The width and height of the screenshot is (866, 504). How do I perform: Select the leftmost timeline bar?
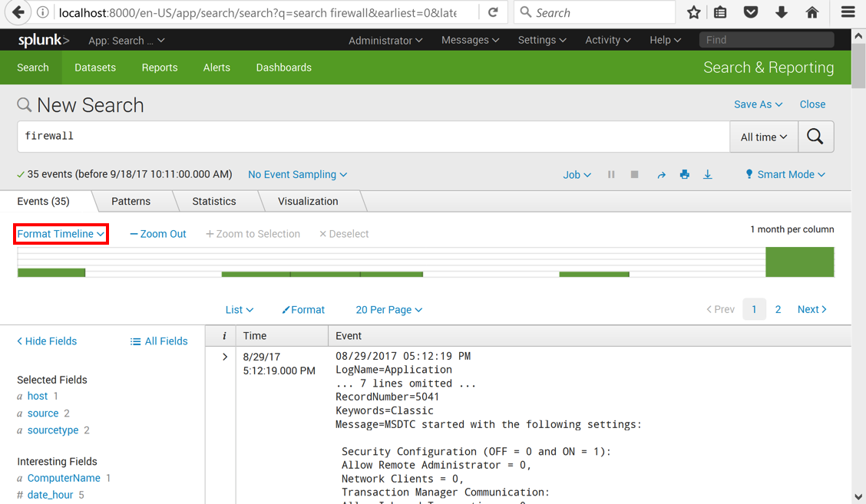pos(51,272)
